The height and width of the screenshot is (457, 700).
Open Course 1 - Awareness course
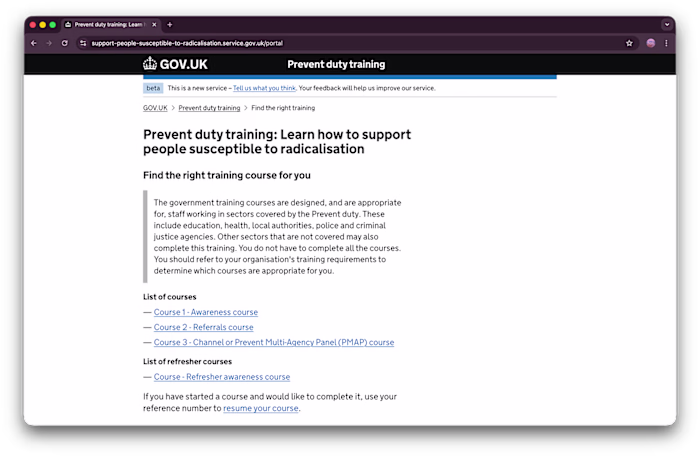point(206,312)
